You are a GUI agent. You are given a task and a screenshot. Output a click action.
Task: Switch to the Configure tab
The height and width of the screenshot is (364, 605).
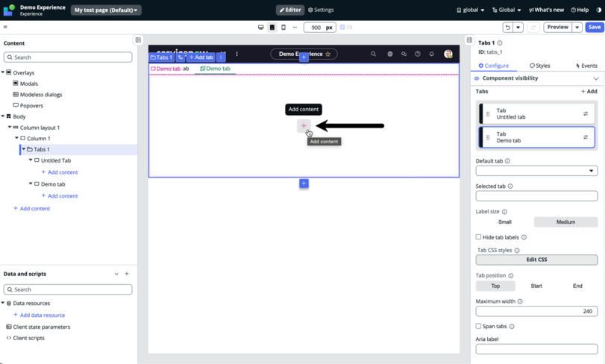pyautogui.click(x=494, y=66)
